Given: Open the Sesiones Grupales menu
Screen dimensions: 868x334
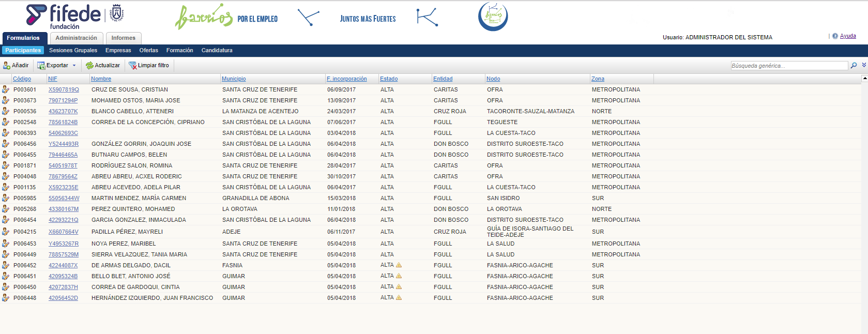Looking at the screenshot, I should click(x=73, y=50).
